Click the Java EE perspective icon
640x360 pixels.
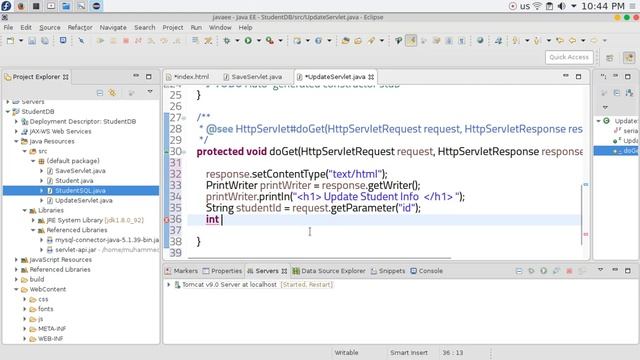(x=629, y=58)
